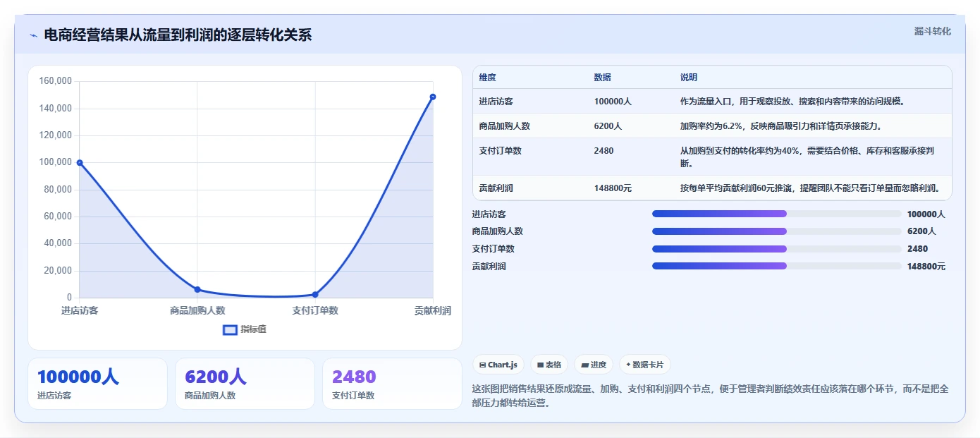
Task: Click the 100000人 data card
Action: 97,384
